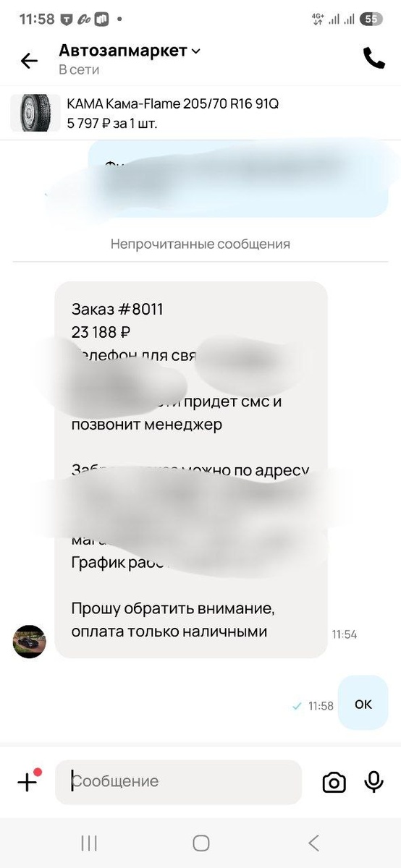Open the seller's round avatar picture
This screenshot has width=401, height=868.
[30, 642]
